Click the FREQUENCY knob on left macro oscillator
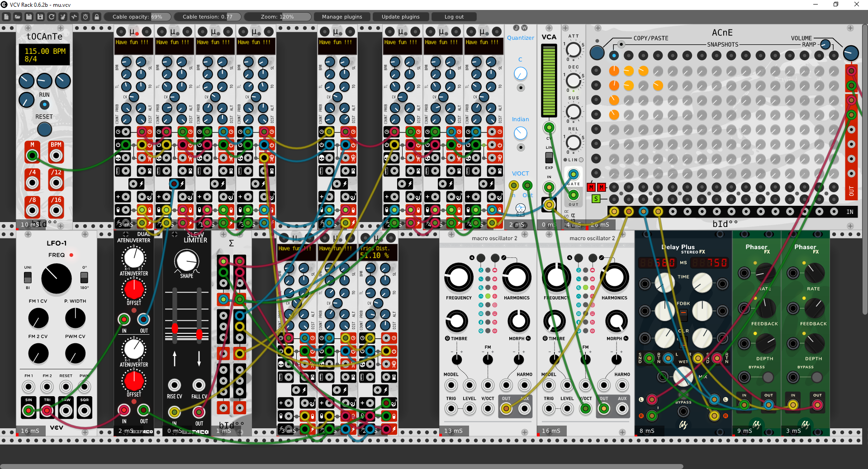The image size is (868, 469). click(x=459, y=278)
